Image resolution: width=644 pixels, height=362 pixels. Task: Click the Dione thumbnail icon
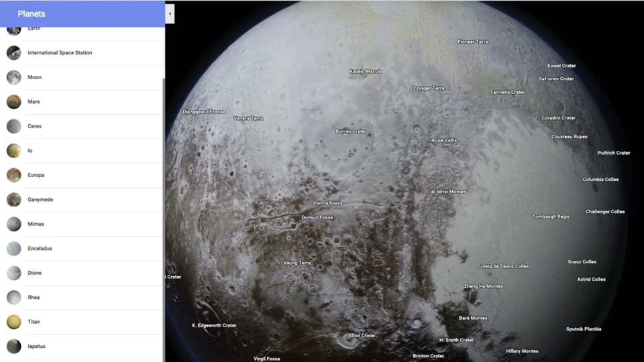point(13,273)
